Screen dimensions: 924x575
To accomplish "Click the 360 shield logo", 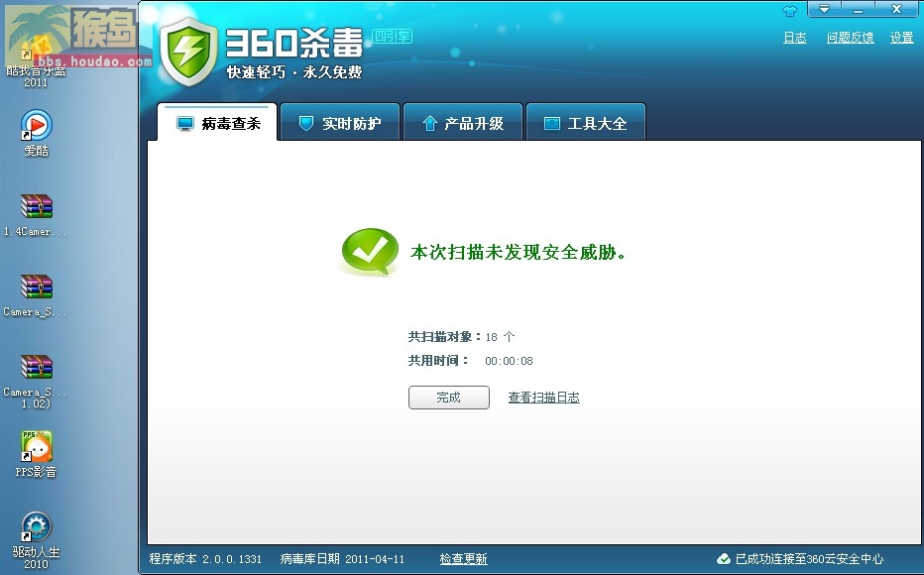I will pyautogui.click(x=188, y=52).
